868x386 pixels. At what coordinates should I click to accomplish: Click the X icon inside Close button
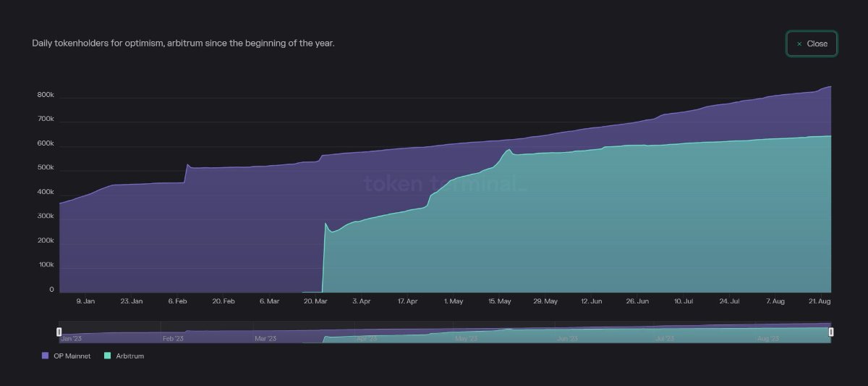tap(799, 43)
